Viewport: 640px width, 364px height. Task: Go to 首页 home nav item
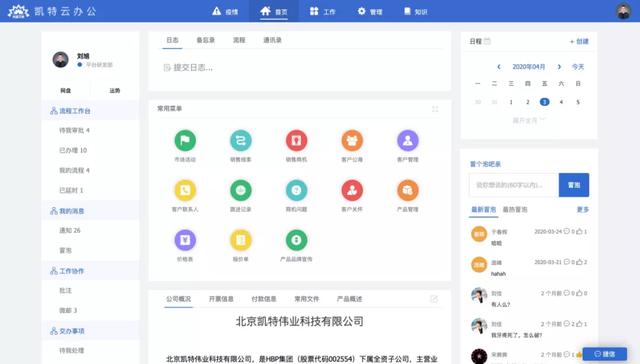(274, 11)
